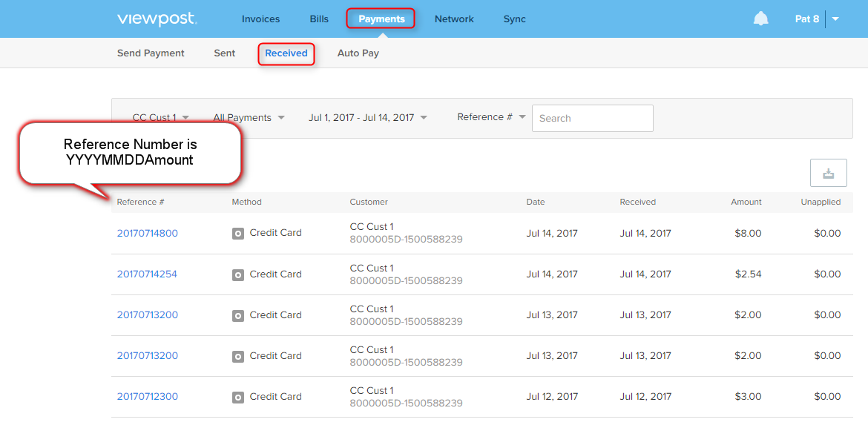Switch to the Send Payment tab
This screenshot has height=425, width=868.
151,53
